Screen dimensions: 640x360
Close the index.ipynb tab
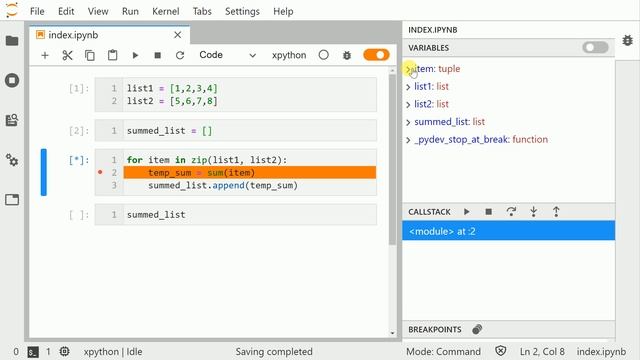(178, 35)
